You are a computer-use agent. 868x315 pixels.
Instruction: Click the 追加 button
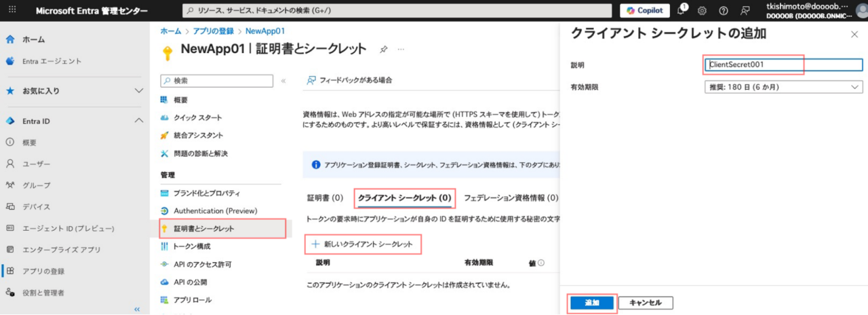tap(591, 303)
